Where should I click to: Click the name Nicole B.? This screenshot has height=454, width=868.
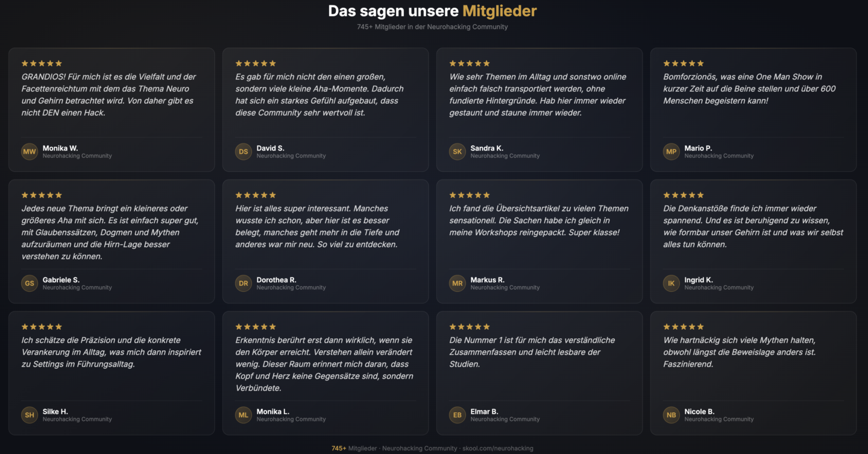(699, 412)
